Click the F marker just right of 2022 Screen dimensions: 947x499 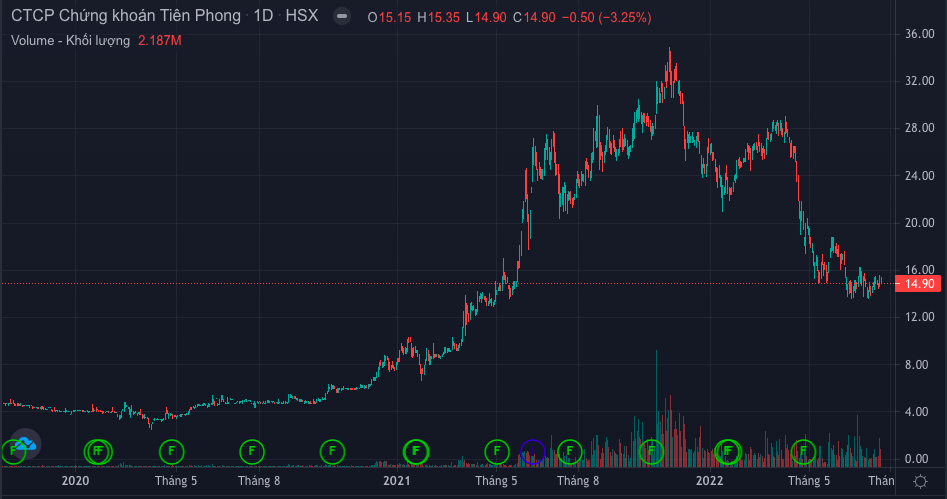click(728, 452)
